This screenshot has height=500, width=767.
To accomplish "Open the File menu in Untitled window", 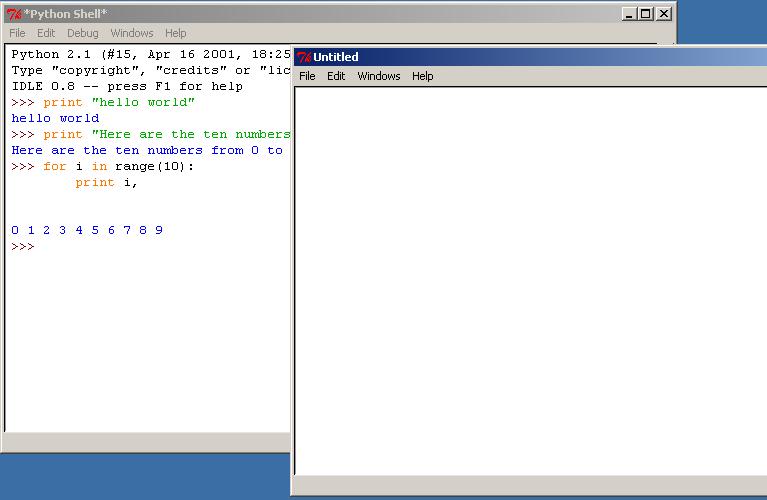I will click(x=307, y=76).
